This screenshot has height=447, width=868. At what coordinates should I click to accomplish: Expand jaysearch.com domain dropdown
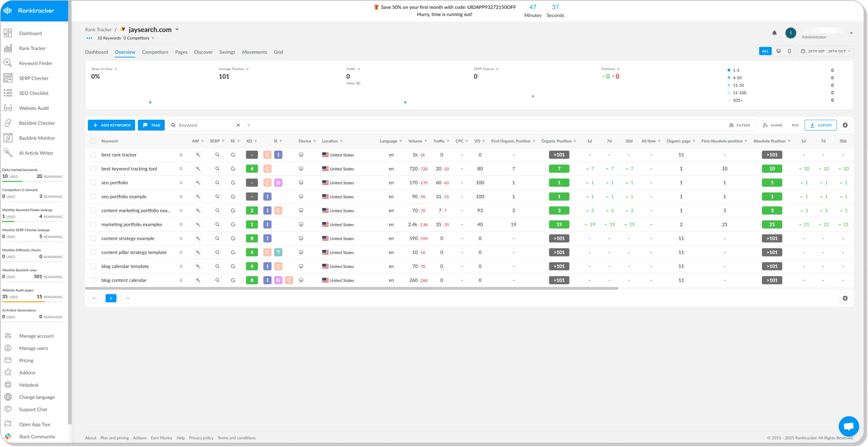click(177, 29)
